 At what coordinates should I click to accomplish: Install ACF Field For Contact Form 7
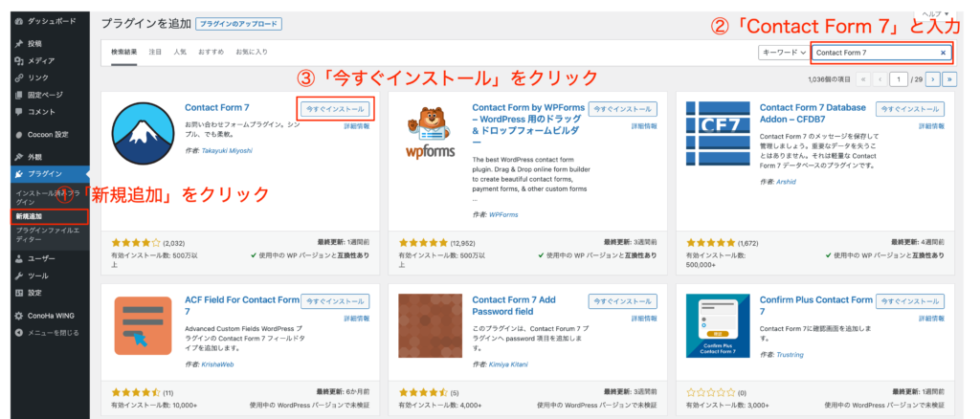click(x=335, y=301)
